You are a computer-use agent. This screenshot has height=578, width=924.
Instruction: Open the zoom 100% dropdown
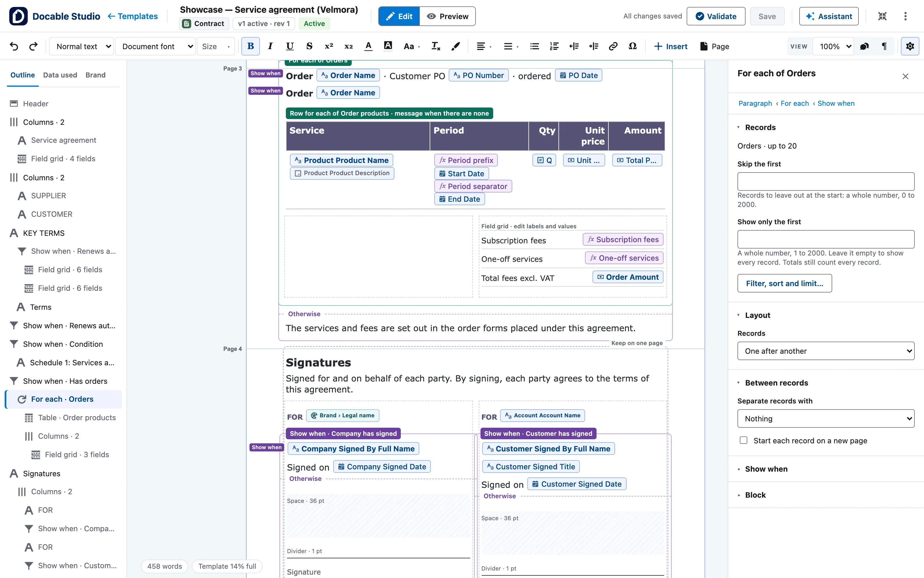[x=833, y=46]
